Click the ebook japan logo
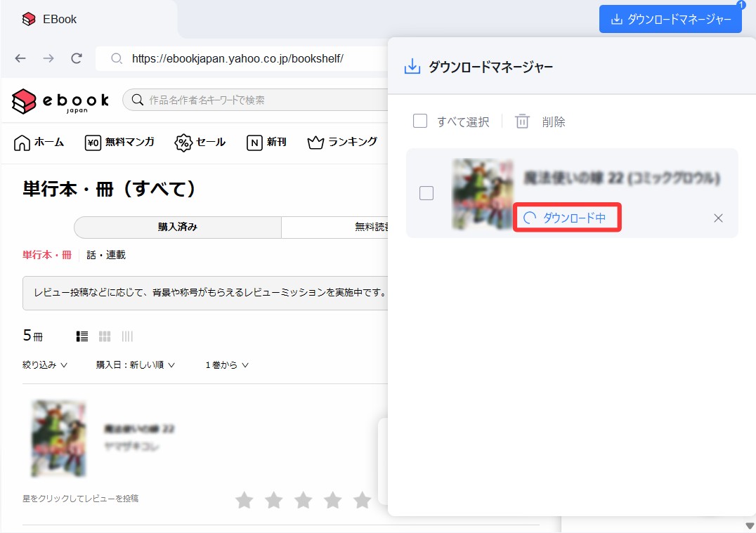 pyautogui.click(x=60, y=100)
